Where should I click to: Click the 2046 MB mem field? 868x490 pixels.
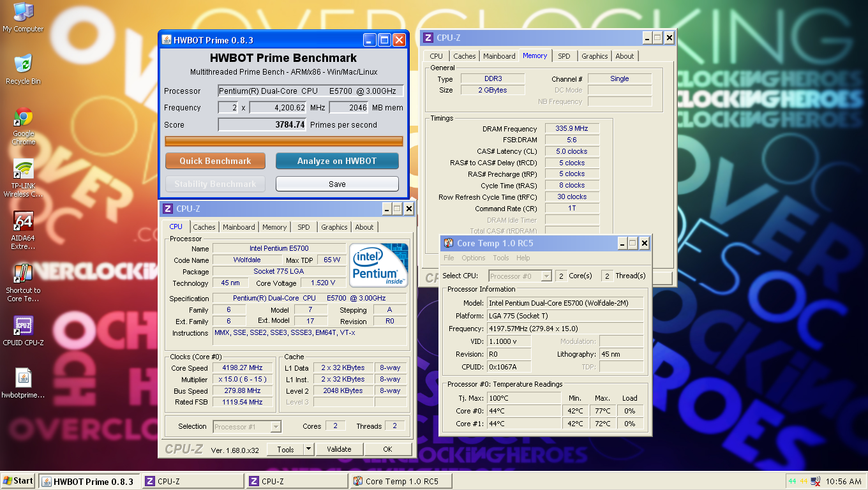(x=349, y=108)
